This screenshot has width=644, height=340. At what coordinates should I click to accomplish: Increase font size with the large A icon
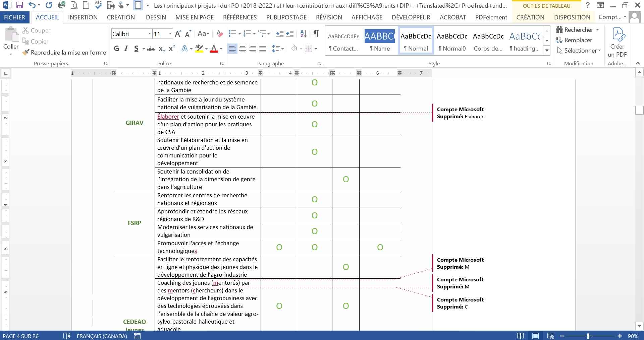(x=178, y=34)
